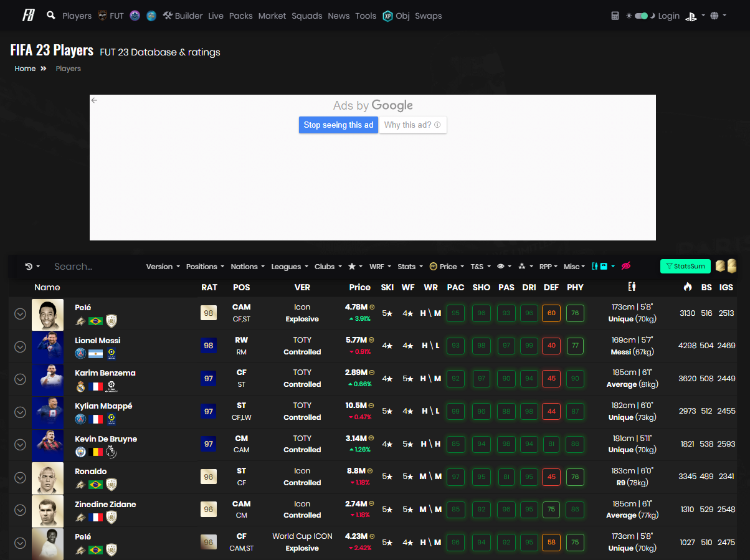Click the ad back arrow icon

94,100
